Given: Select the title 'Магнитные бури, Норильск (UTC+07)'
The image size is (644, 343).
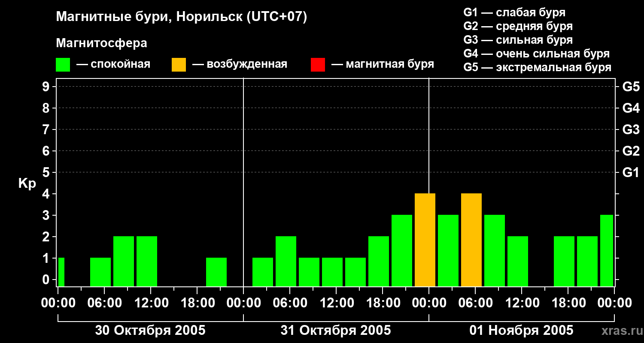Looking at the screenshot, I should pyautogui.click(x=182, y=17).
